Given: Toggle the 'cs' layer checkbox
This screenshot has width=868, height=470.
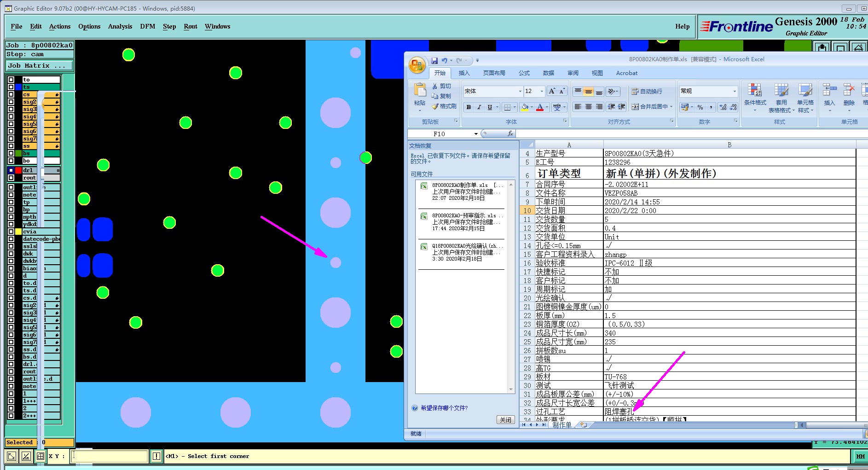Looking at the screenshot, I should pos(11,94).
